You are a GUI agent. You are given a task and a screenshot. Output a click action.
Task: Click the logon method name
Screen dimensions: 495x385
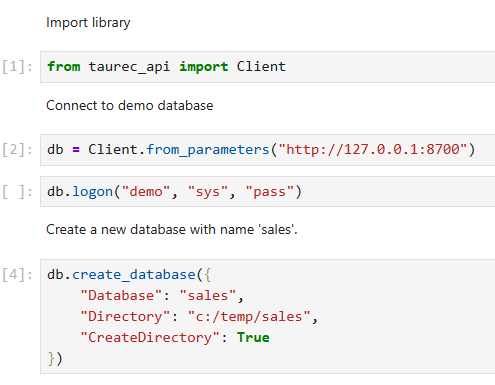[x=93, y=192]
